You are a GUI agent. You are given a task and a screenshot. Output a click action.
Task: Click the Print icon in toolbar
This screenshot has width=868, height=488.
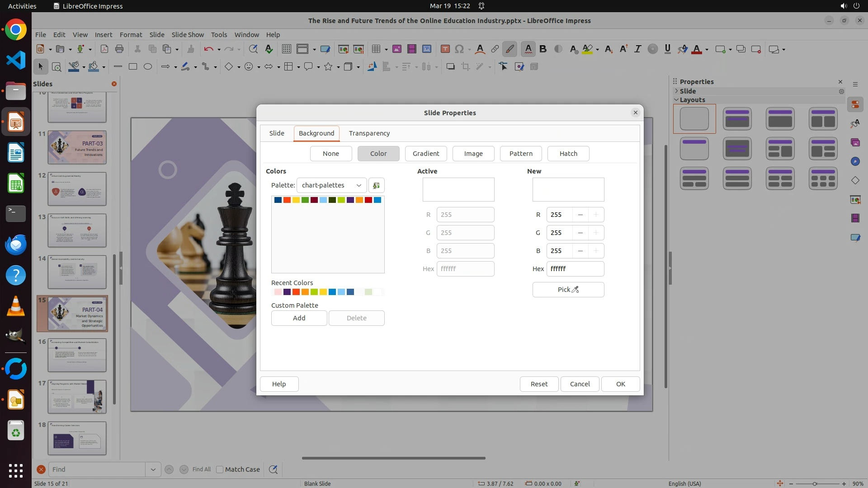[119, 49]
